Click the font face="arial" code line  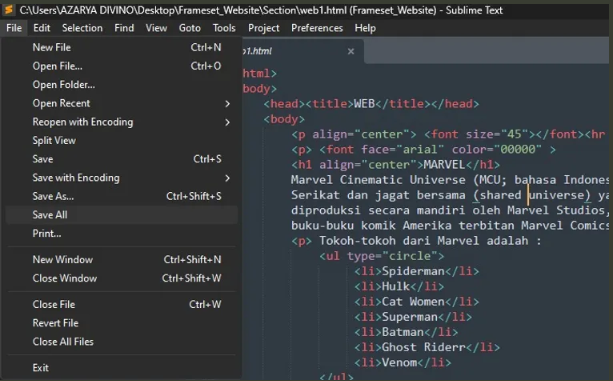pos(423,149)
